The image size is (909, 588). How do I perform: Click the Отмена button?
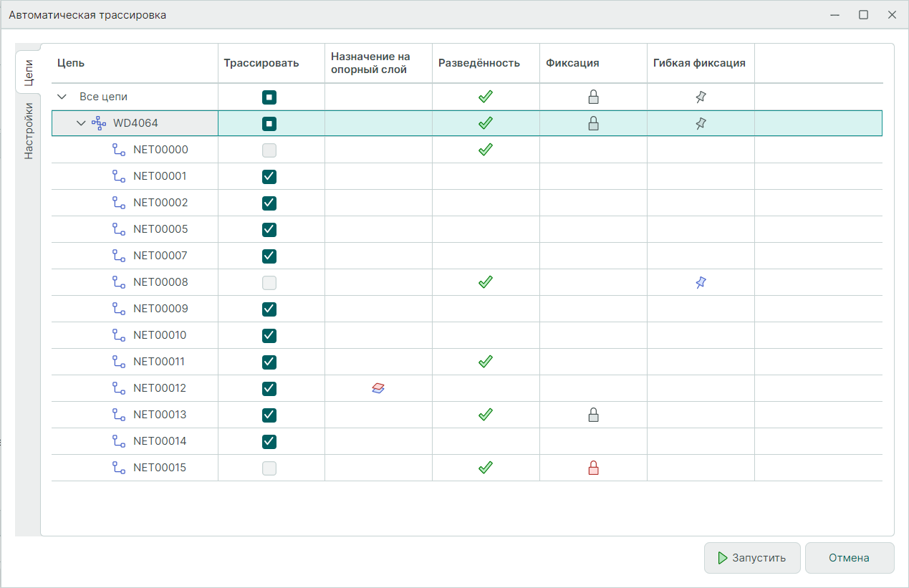pos(849,558)
